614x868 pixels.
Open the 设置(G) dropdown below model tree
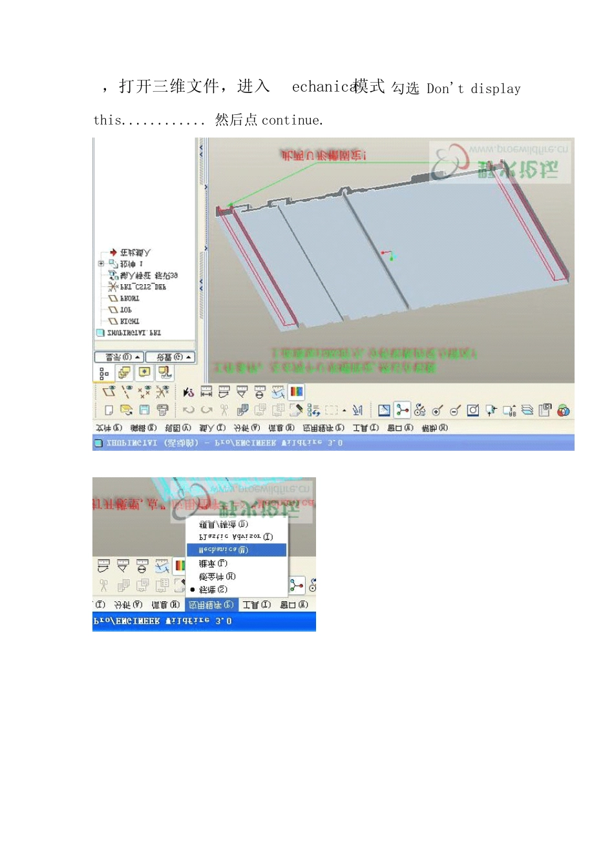[170, 357]
